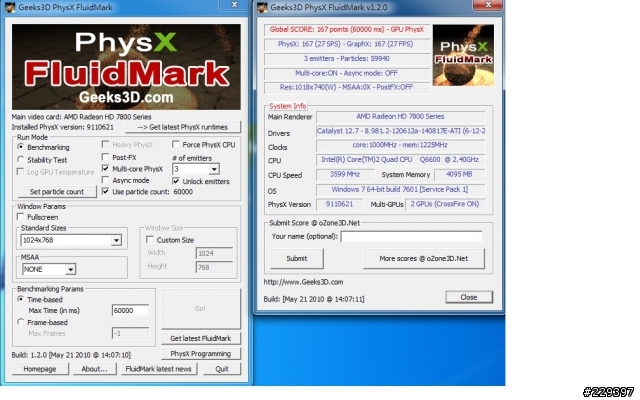
Task: Click the Close button in score window
Action: tap(469, 297)
